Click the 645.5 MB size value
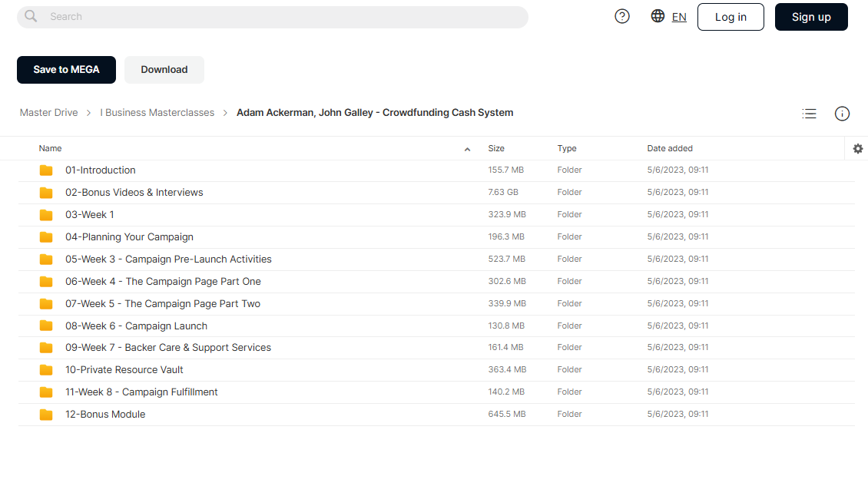Image resolution: width=868 pixels, height=486 pixels. [507, 414]
